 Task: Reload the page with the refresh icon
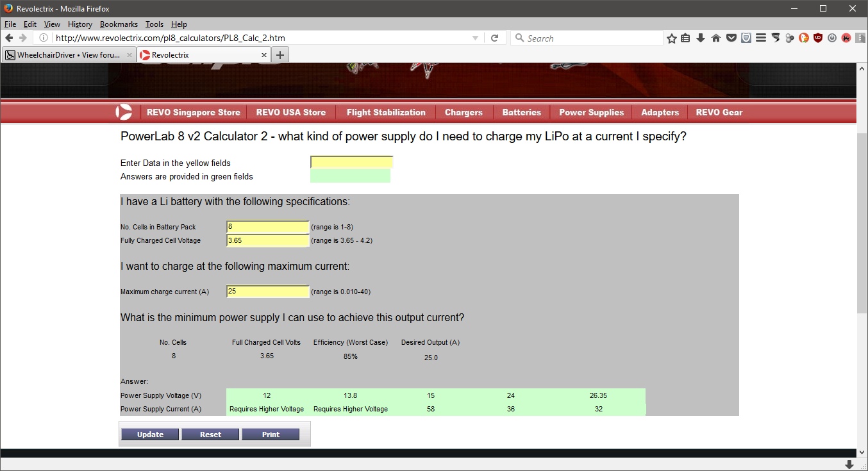(494, 38)
